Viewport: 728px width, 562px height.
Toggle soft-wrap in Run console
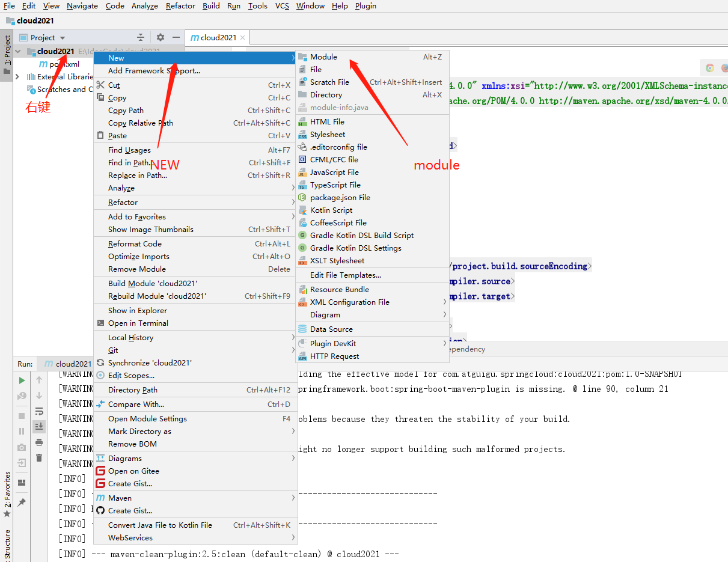click(39, 411)
